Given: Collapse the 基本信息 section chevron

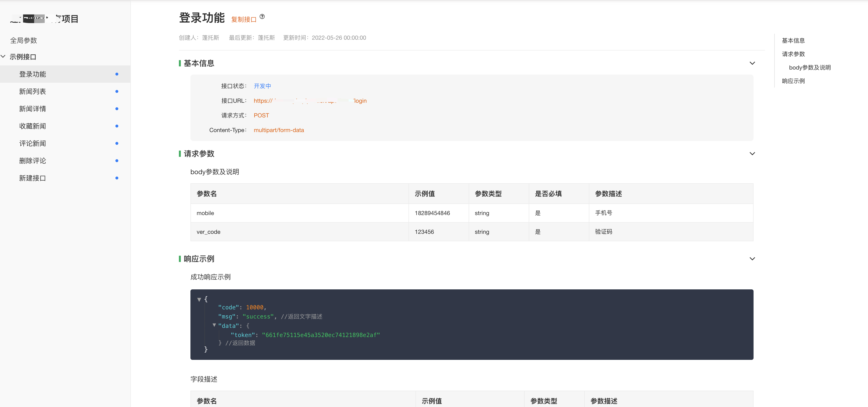Looking at the screenshot, I should pyautogui.click(x=752, y=64).
